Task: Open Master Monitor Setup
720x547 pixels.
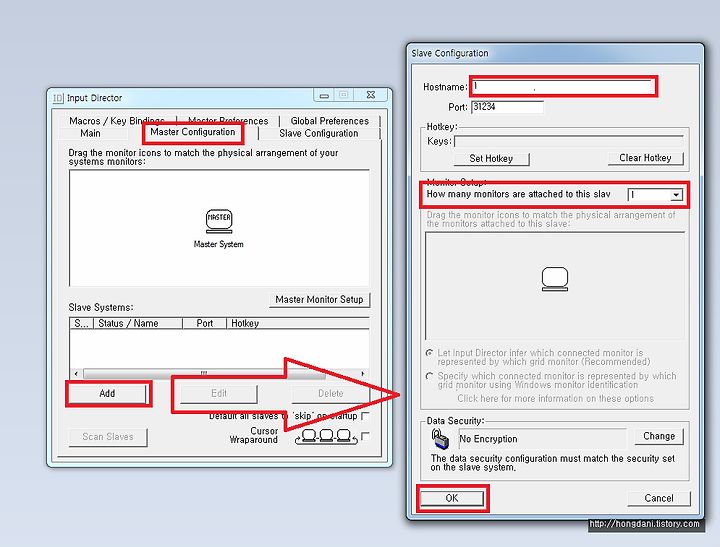Action: (319, 299)
